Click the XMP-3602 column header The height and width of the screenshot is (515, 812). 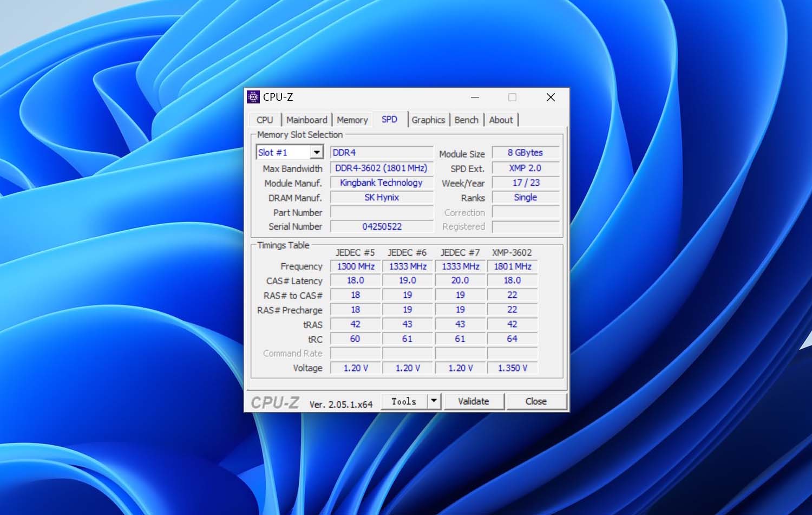click(512, 252)
